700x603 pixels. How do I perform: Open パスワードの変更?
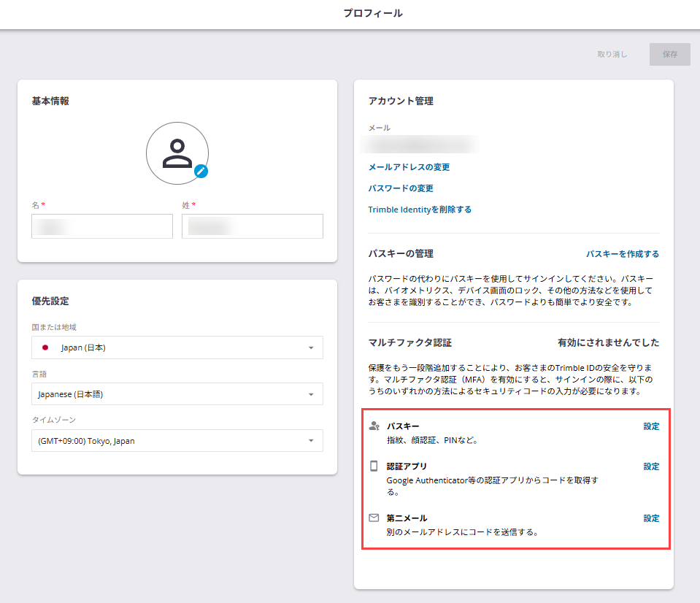click(x=401, y=188)
